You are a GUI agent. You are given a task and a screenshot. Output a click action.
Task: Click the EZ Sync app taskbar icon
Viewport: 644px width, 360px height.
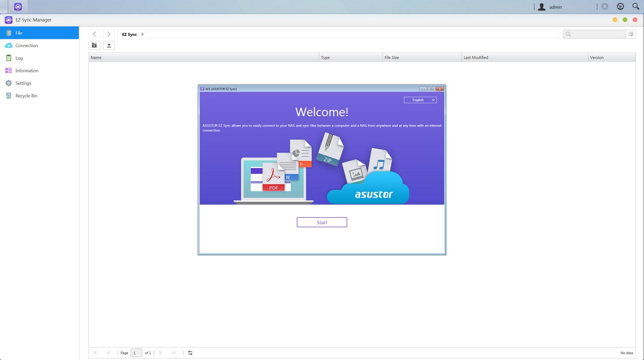(18, 7)
